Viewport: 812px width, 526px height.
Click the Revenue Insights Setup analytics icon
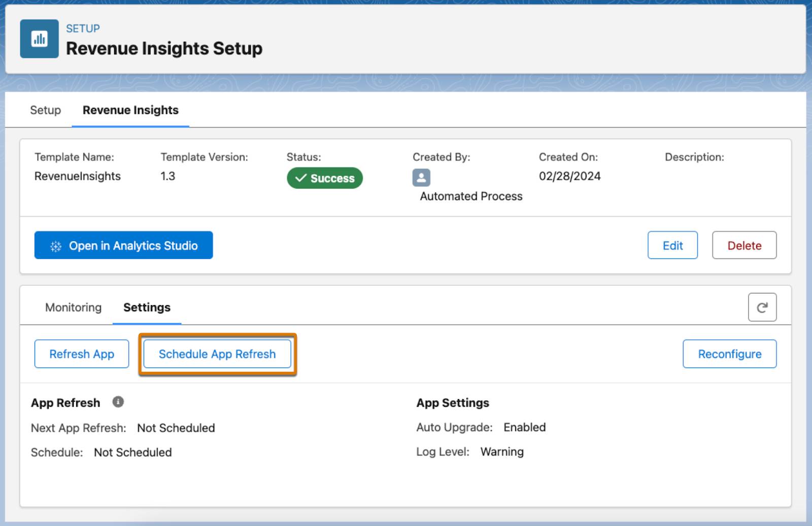39,39
